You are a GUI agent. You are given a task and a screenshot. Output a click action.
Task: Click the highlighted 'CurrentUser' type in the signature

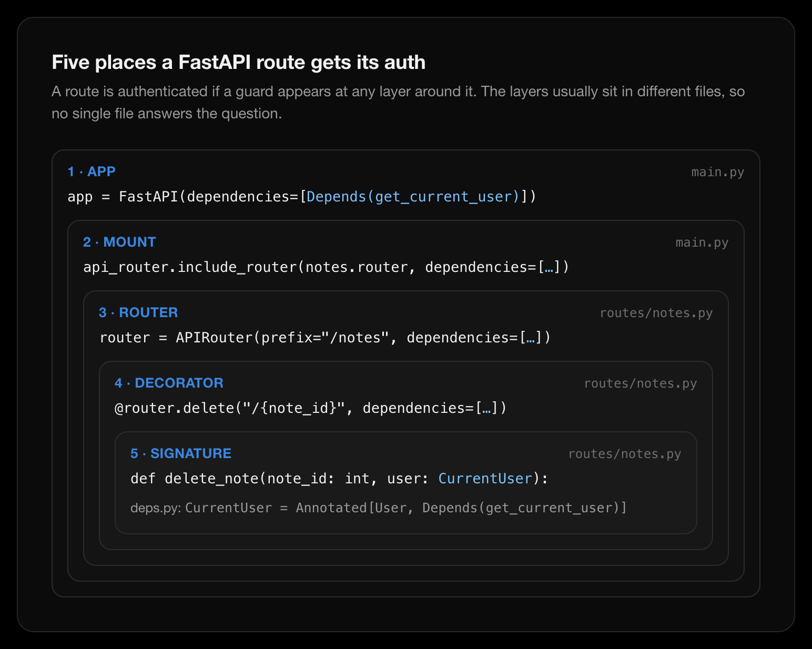485,479
